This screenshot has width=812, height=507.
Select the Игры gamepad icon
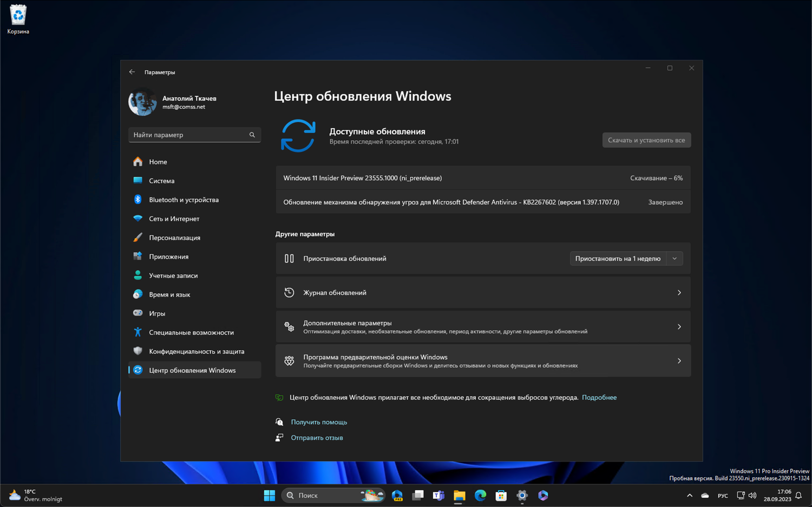point(139,313)
